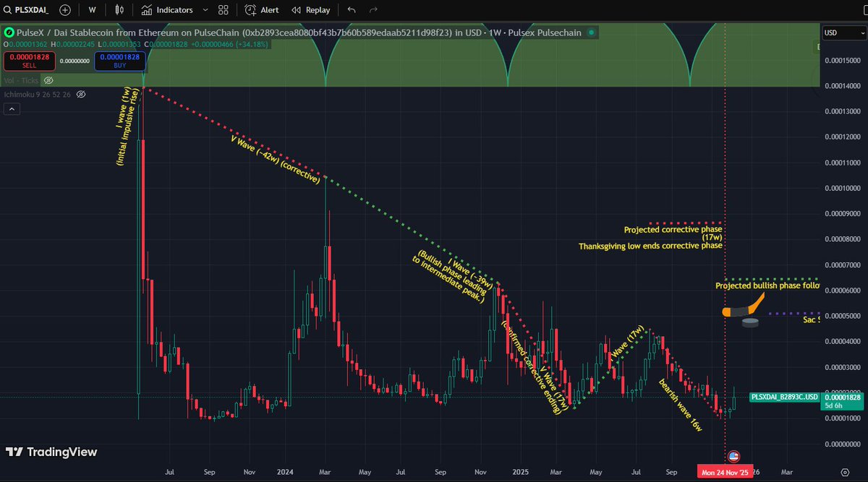Screen dimensions: 868x482
Task: Open chart settings gear at the axis corner
Action: tap(845, 472)
